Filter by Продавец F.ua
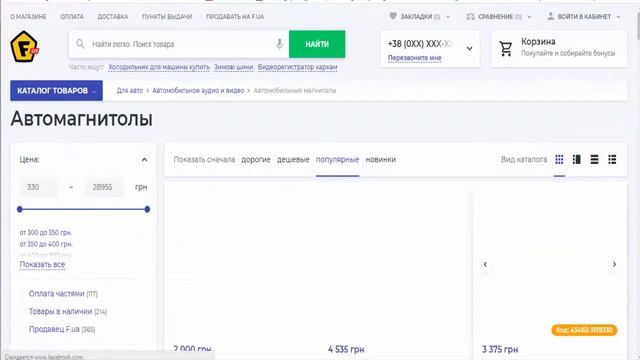This screenshot has width=640, height=360. click(62, 329)
